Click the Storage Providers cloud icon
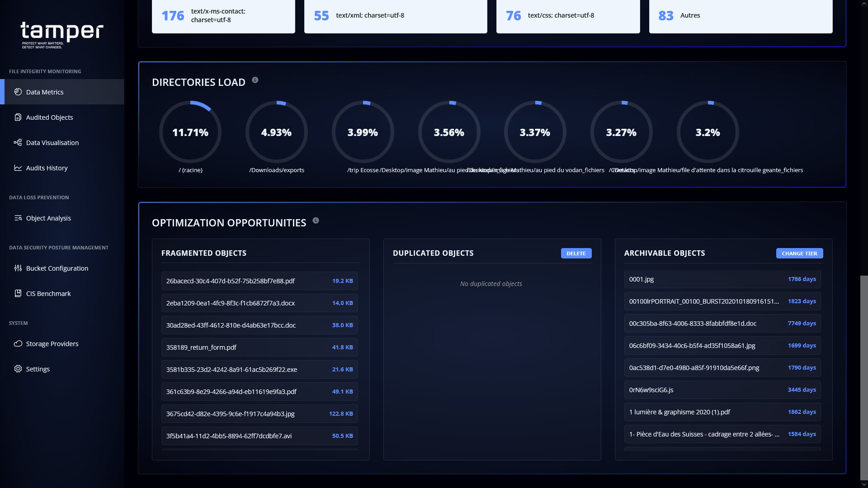This screenshot has height=488, width=868. (18, 343)
